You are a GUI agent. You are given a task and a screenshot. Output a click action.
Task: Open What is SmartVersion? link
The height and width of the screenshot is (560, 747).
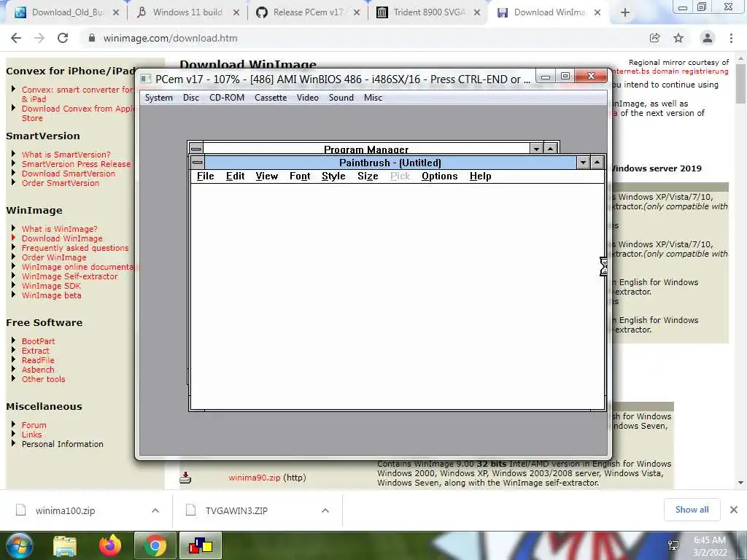pos(66,155)
